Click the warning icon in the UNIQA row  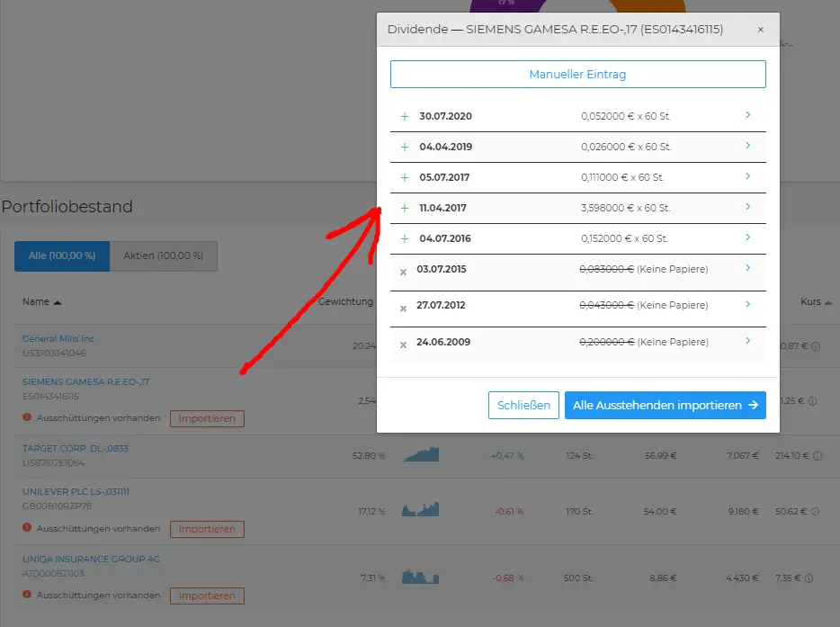pyautogui.click(x=27, y=595)
